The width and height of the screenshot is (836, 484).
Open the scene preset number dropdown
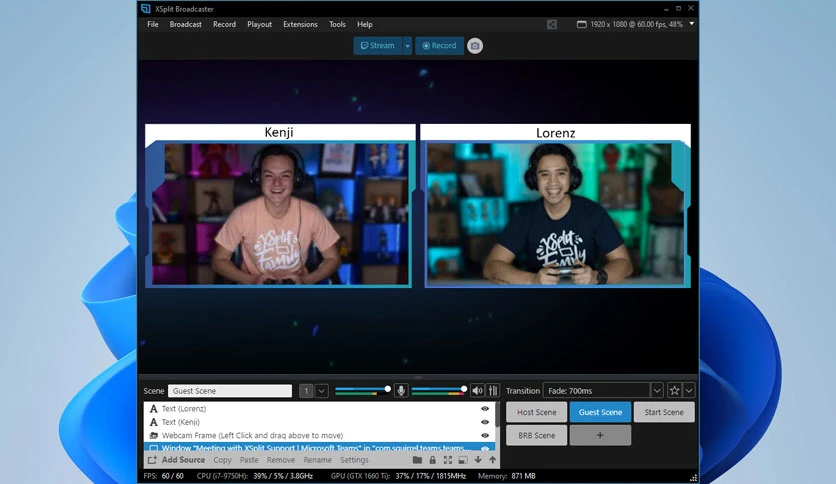pyautogui.click(x=321, y=391)
